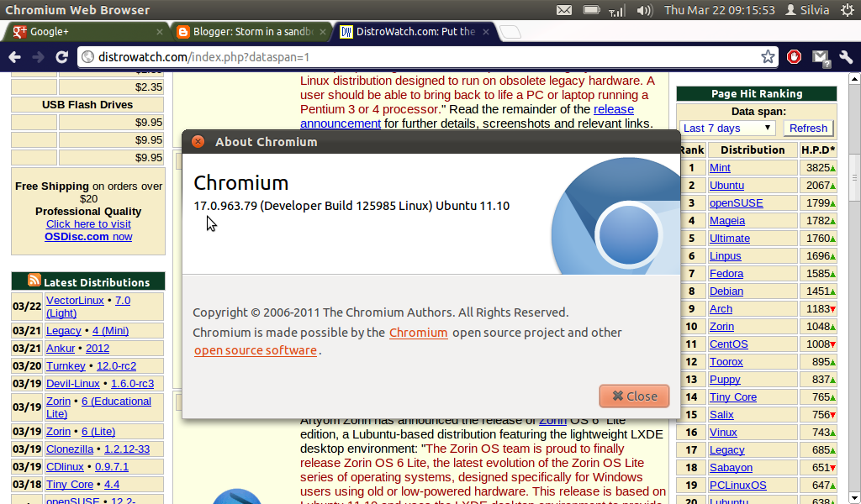Viewport: 861px width, 504px height.
Task: Open the Ubuntu distribution link
Action: [x=726, y=186]
